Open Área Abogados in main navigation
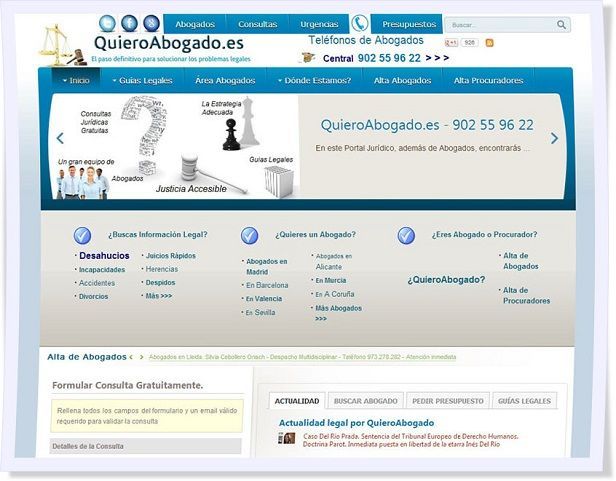This screenshot has width=616, height=481. [x=225, y=81]
